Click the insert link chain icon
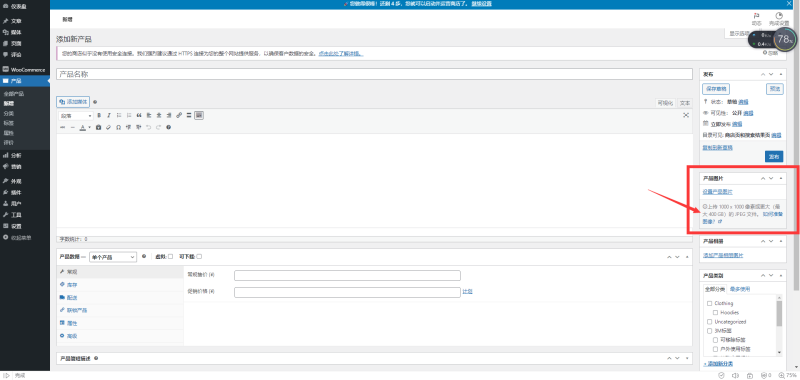Viewport: 800px width, 380px height. point(179,115)
